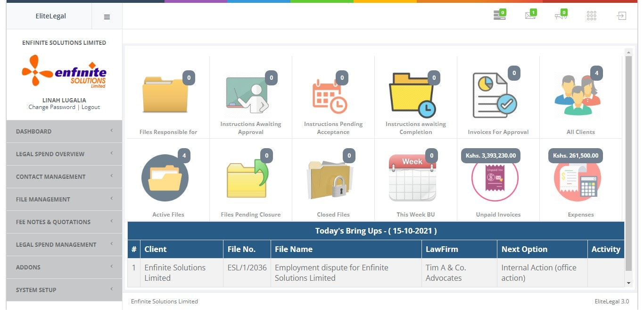Expand the File Management chevron
The image size is (644, 310).
(x=112, y=199)
